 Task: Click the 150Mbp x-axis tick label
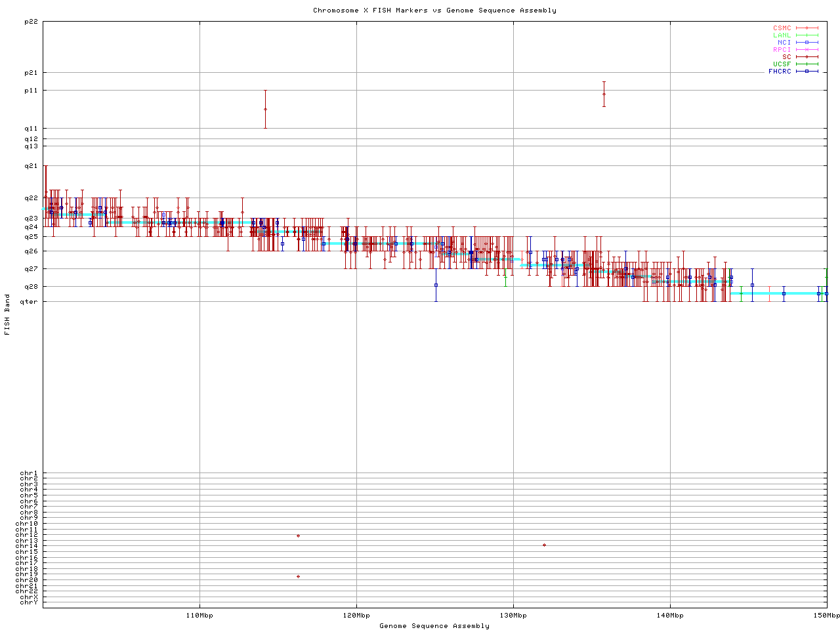point(826,616)
